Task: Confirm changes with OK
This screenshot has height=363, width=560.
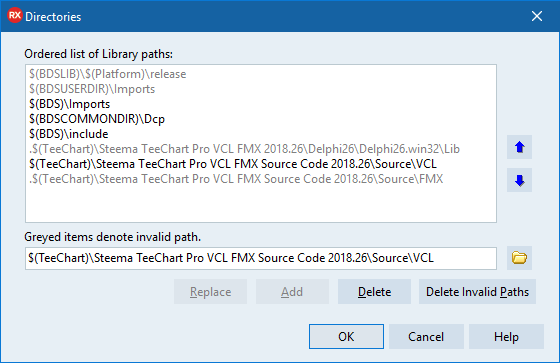Action: [346, 337]
